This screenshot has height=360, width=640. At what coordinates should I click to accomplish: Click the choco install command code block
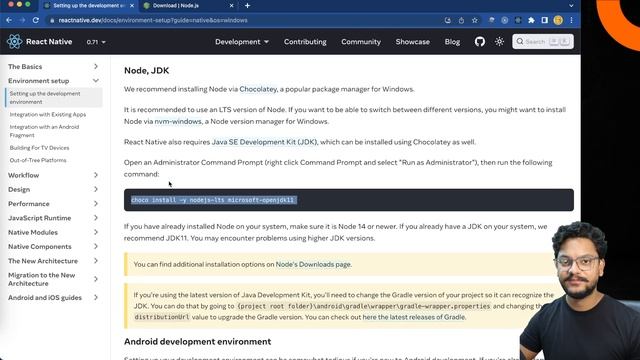click(x=349, y=200)
